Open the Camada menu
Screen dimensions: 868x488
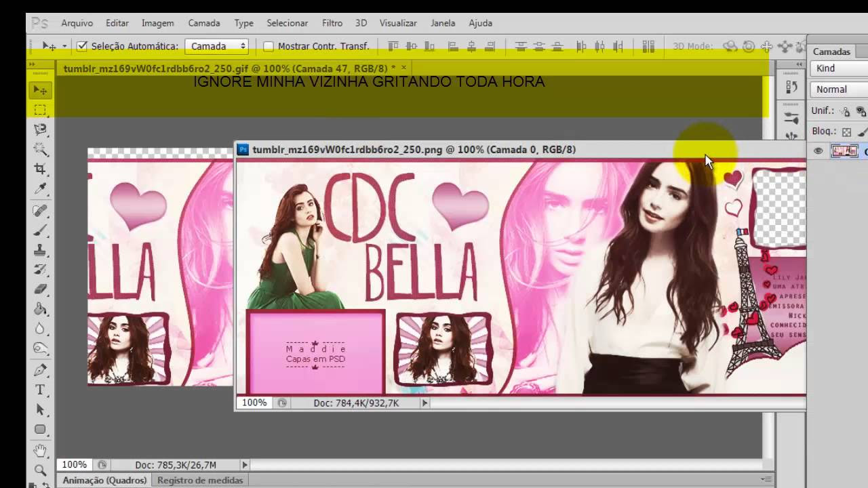tap(204, 23)
